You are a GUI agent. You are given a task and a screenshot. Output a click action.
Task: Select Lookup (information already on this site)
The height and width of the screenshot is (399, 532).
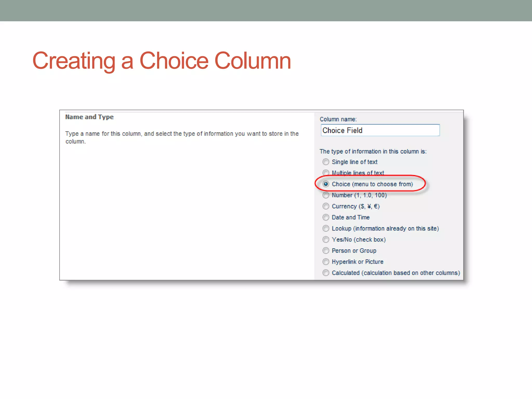326,228
